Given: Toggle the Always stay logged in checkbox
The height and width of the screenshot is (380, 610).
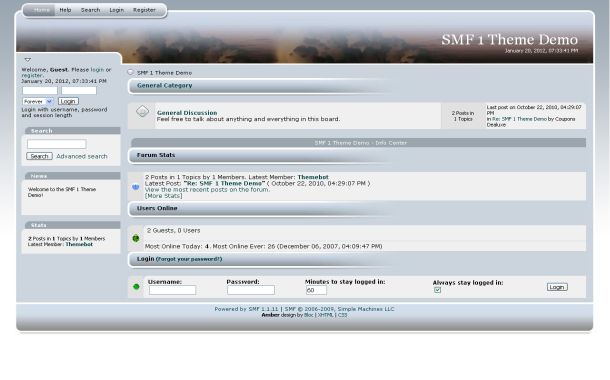Looking at the screenshot, I should [x=437, y=290].
